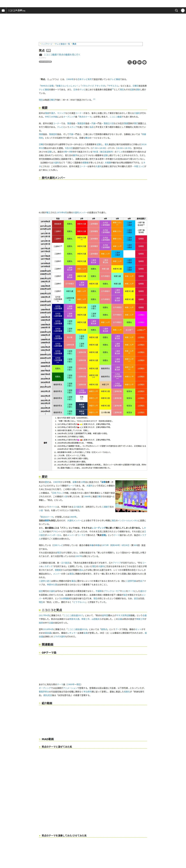186x868 pixels.
Task: Click the 座布団運び column header
Action: tap(141, 219)
